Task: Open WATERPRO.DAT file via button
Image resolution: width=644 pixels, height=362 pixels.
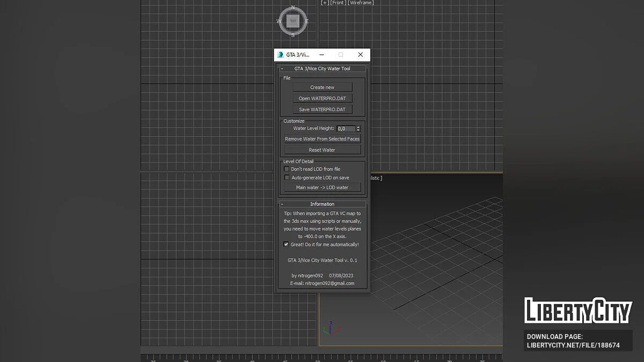Action: 322,99
